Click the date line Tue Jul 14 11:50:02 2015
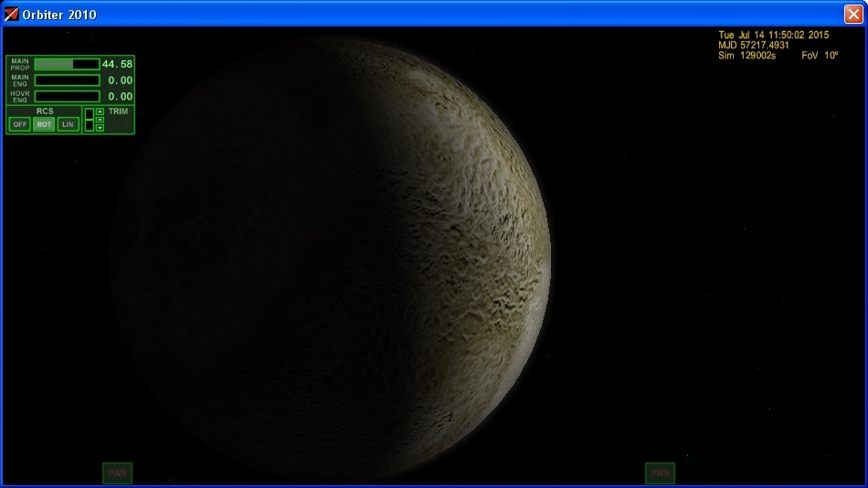868x488 pixels. (x=773, y=35)
